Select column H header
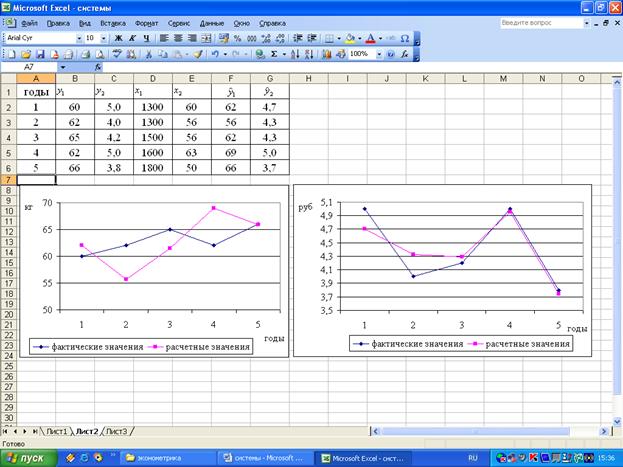The image size is (623, 467). pyautogui.click(x=308, y=79)
